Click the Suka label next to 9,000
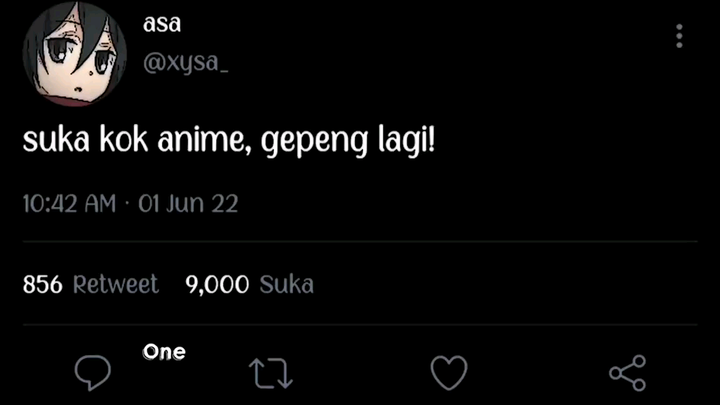The height and width of the screenshot is (405, 720). [287, 285]
